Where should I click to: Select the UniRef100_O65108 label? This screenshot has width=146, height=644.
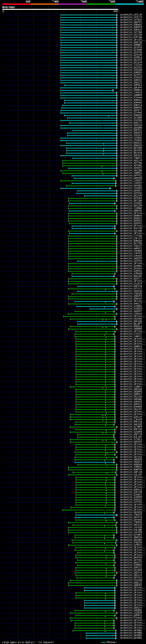(x=131, y=125)
